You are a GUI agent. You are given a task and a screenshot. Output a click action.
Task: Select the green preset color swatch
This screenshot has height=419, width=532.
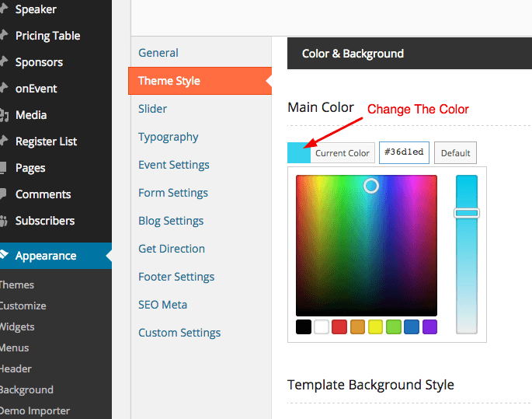point(394,327)
